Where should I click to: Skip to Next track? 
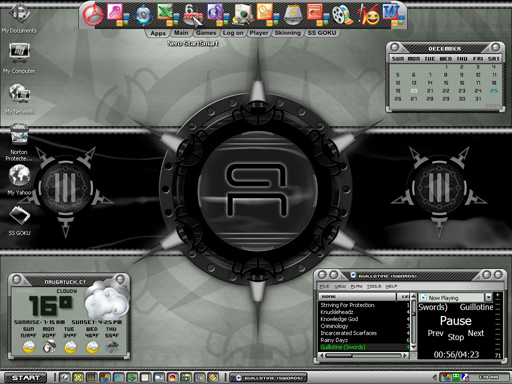pos(476,333)
